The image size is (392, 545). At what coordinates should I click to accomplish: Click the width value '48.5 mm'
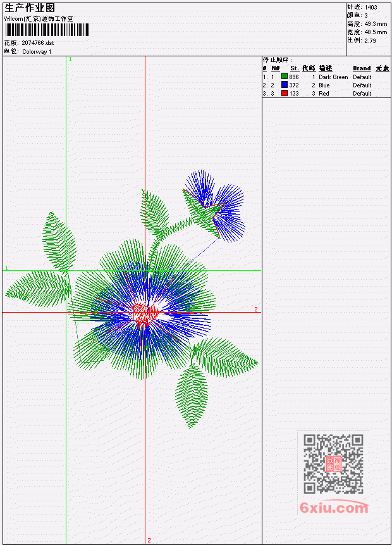click(376, 32)
